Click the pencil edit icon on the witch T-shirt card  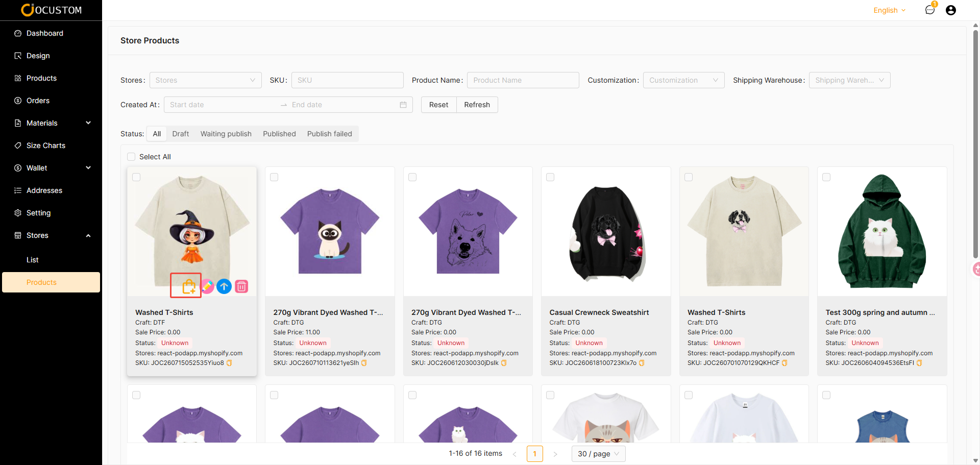click(207, 286)
